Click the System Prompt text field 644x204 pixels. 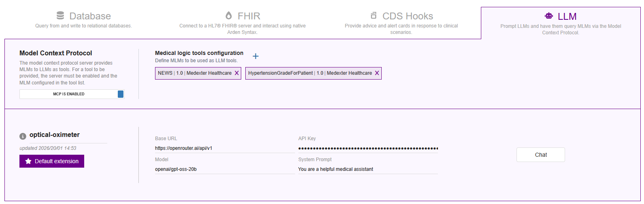click(x=368, y=169)
